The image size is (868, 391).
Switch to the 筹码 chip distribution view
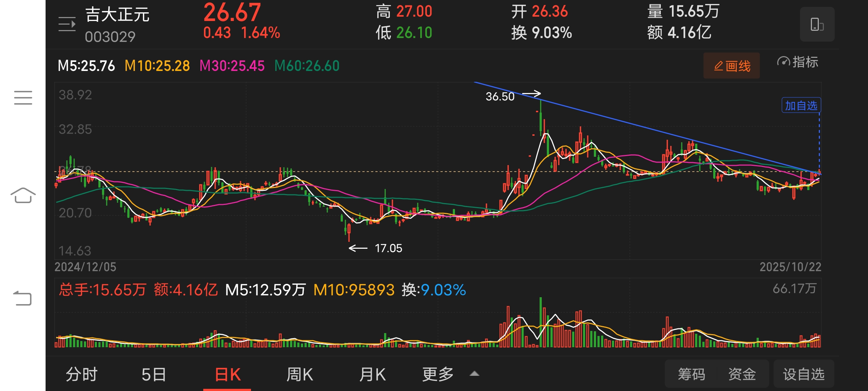(691, 374)
